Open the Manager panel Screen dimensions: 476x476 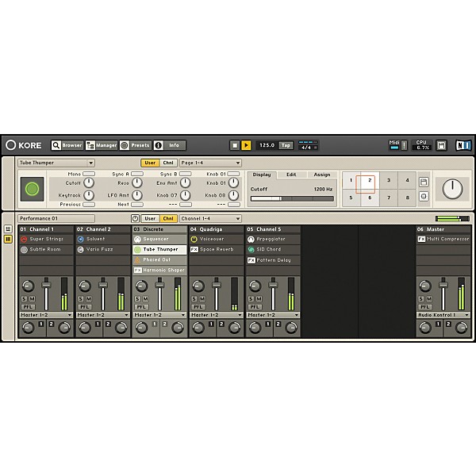102,145
